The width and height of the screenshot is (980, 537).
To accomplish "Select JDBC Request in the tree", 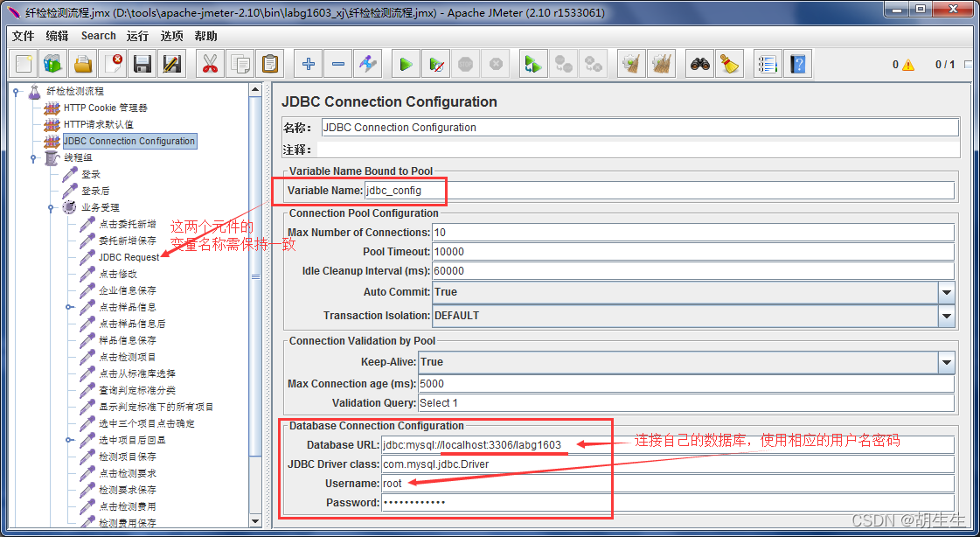I will [129, 257].
